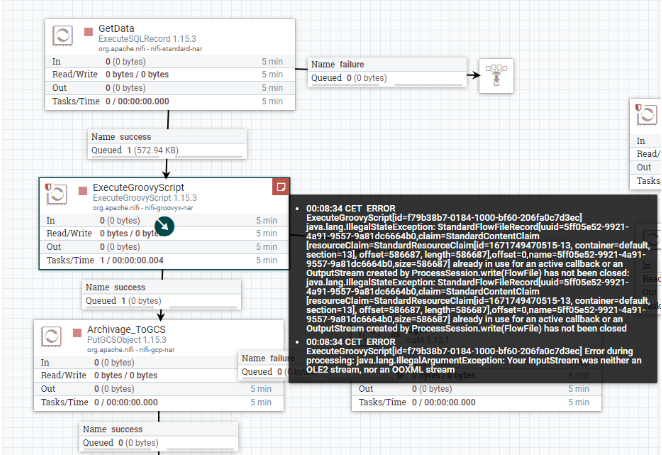The height and width of the screenshot is (455, 662).
Task: Click the first error bulletin message text
Action: (x=477, y=268)
